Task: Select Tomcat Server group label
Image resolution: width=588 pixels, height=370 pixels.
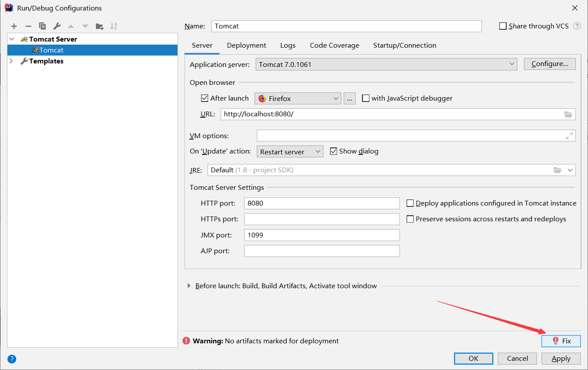Action: 53,39
